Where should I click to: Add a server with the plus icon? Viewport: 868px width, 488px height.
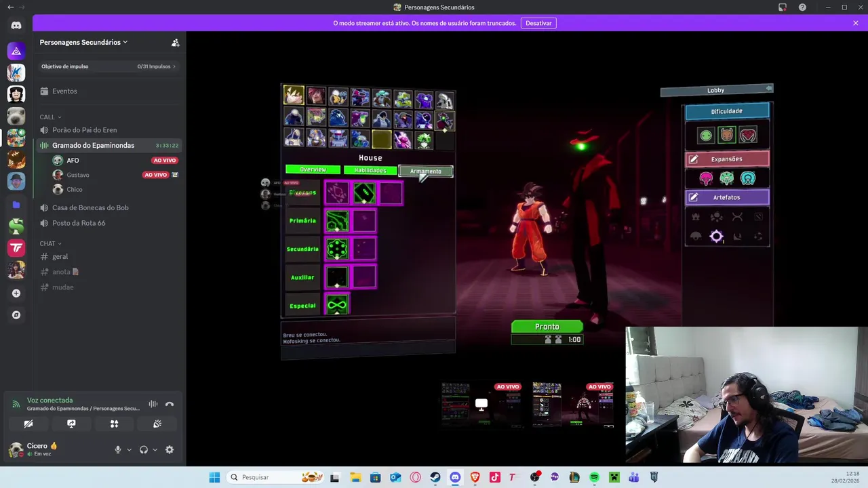click(x=16, y=293)
